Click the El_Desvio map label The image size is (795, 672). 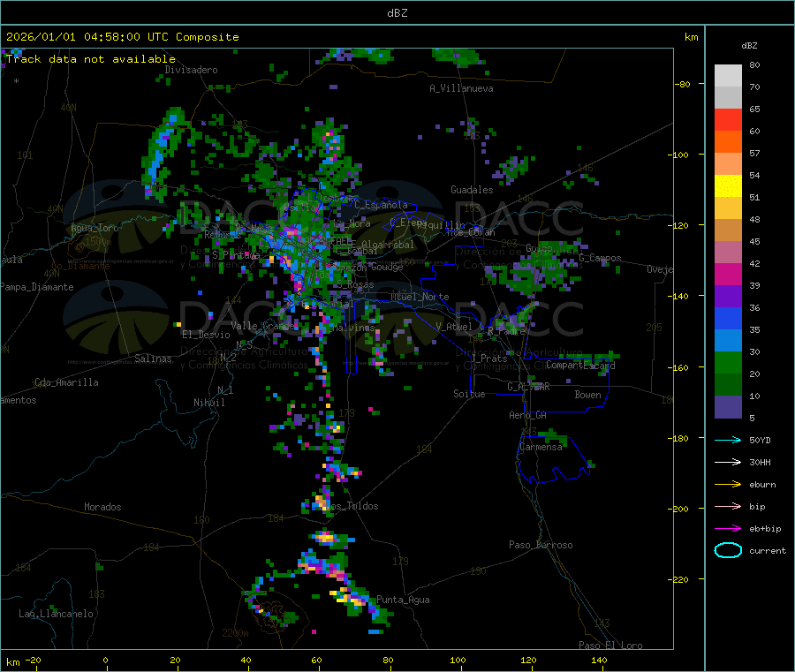tap(206, 335)
